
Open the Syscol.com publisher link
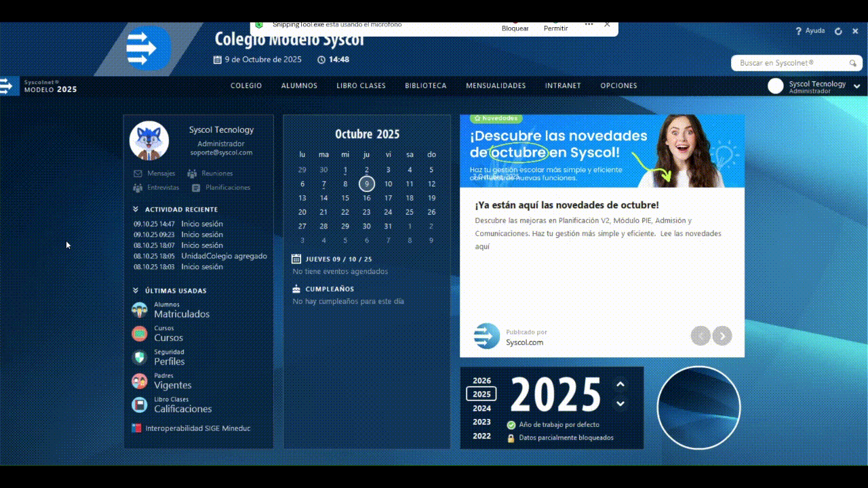click(x=525, y=343)
